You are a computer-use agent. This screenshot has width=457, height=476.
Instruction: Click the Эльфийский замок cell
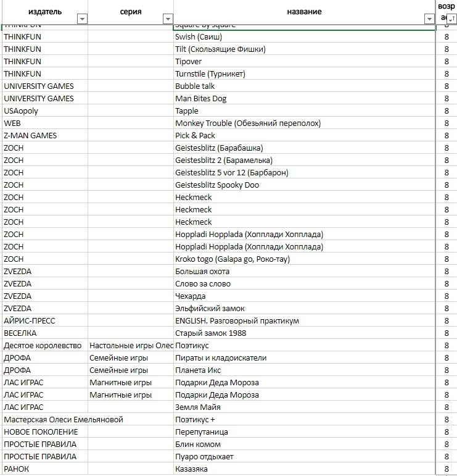tap(305, 309)
